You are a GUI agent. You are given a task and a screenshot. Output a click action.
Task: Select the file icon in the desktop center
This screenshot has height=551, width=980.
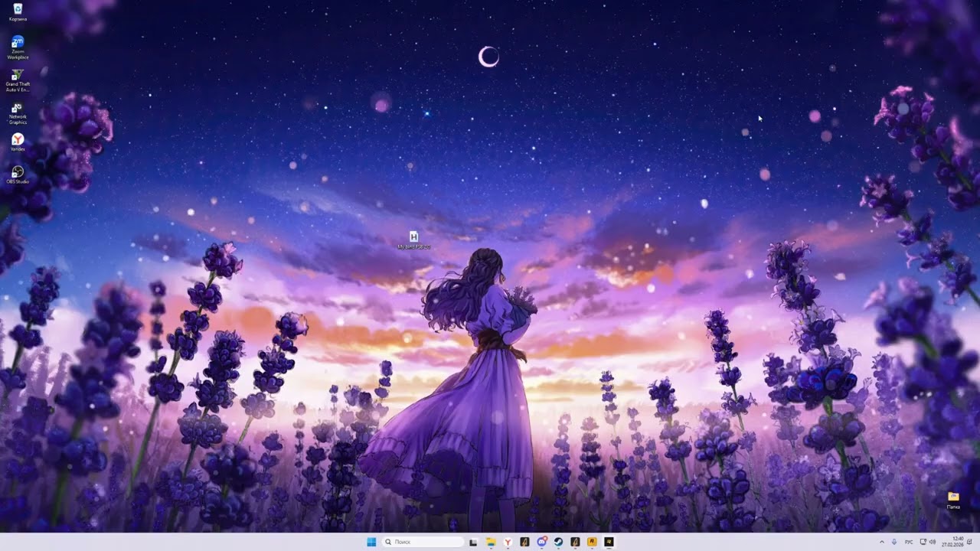413,240
